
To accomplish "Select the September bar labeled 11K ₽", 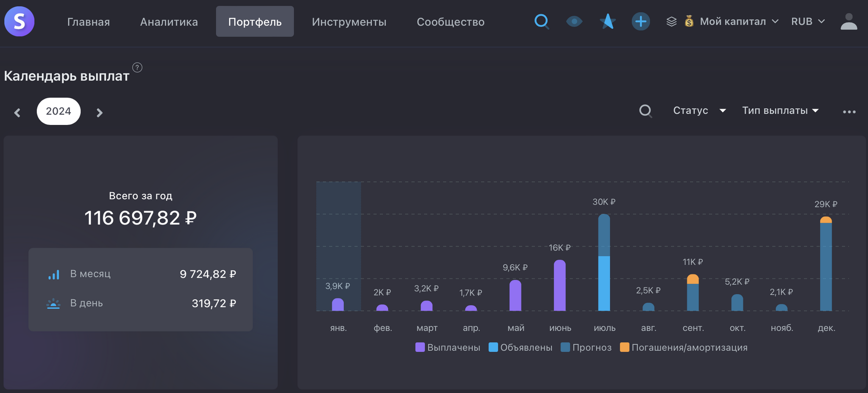I will coord(693,293).
